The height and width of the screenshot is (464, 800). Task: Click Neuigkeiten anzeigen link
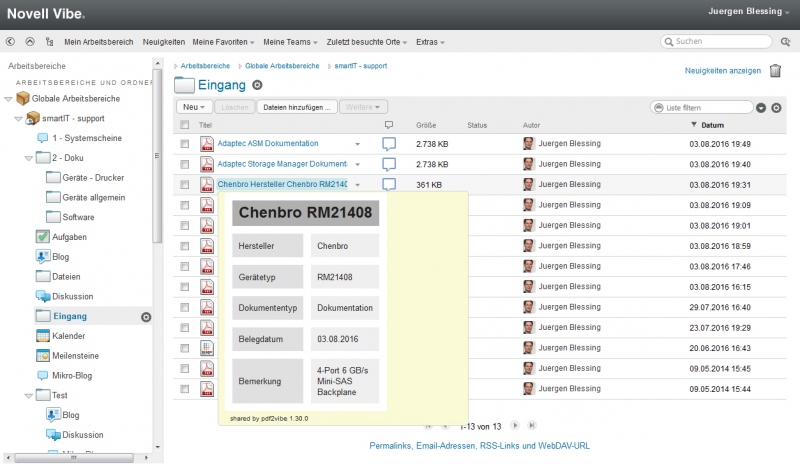(722, 70)
